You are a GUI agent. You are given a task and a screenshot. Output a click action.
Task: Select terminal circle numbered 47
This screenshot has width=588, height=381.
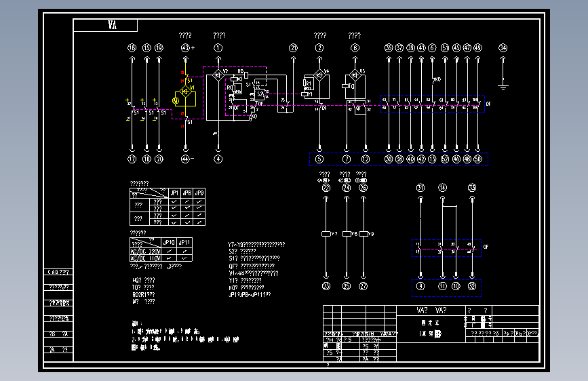pyautogui.click(x=467, y=48)
